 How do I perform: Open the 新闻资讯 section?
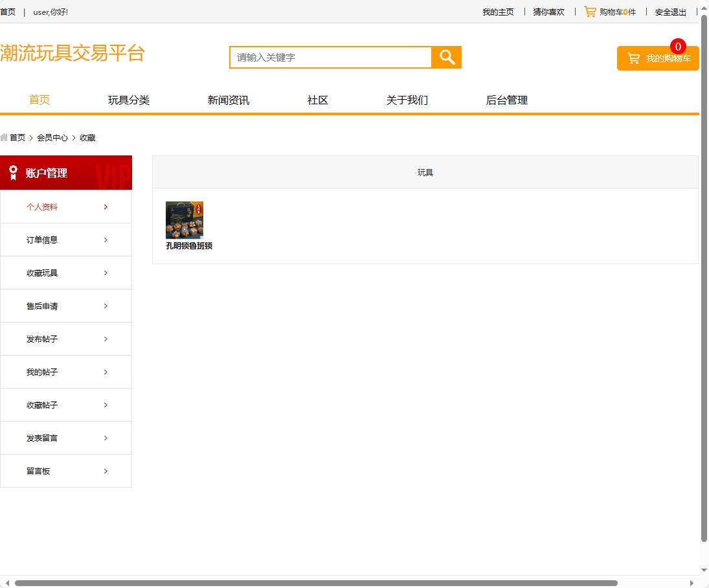point(228,100)
